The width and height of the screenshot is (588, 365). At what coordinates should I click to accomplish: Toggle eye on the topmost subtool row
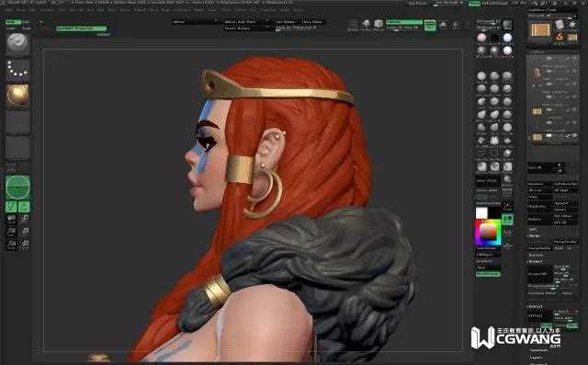[574, 58]
